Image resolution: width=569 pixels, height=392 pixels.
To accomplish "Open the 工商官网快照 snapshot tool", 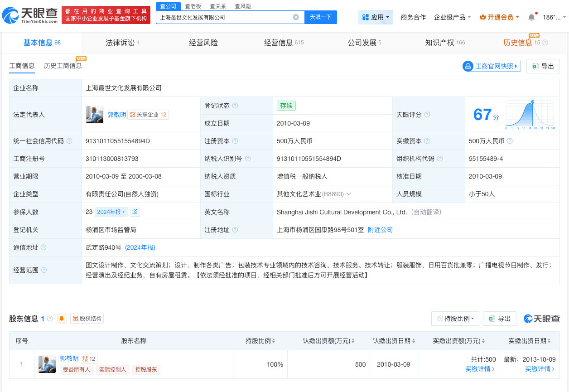I will point(491,66).
